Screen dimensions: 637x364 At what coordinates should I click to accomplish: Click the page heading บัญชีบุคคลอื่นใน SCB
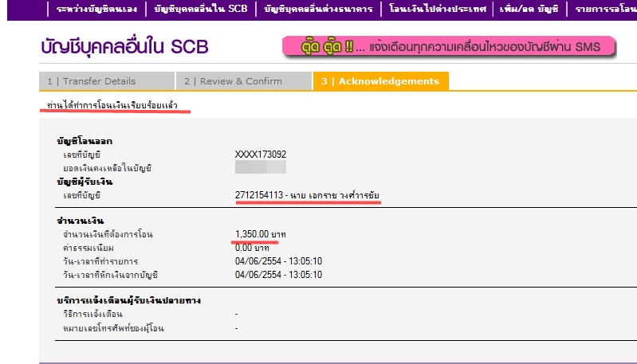coord(124,47)
